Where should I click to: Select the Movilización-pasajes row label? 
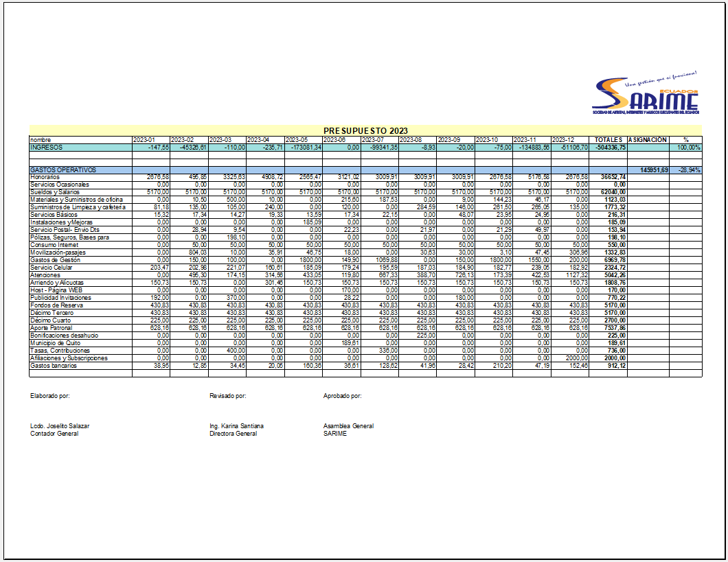click(x=58, y=253)
